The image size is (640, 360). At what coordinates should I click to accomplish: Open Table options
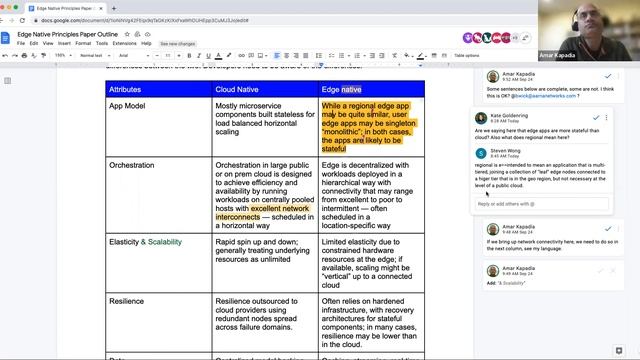[x=467, y=56]
